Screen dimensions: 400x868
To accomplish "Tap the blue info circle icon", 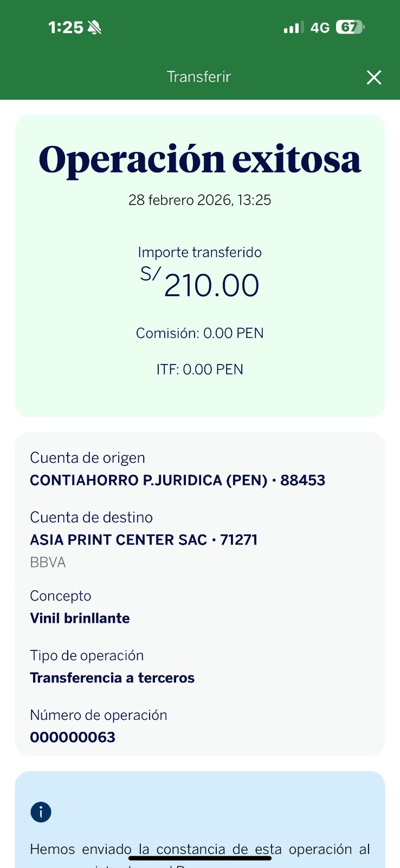I will tap(41, 812).
